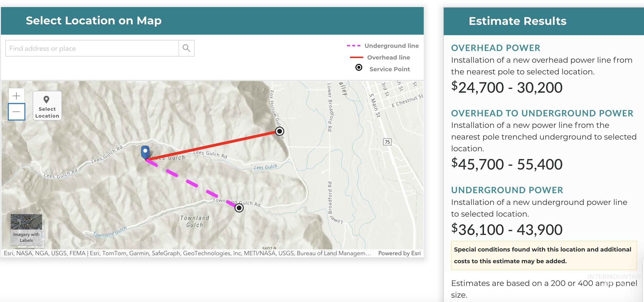Viewport: 644px width, 302px height.
Task: Click the search magnifier icon
Action: pyautogui.click(x=187, y=48)
